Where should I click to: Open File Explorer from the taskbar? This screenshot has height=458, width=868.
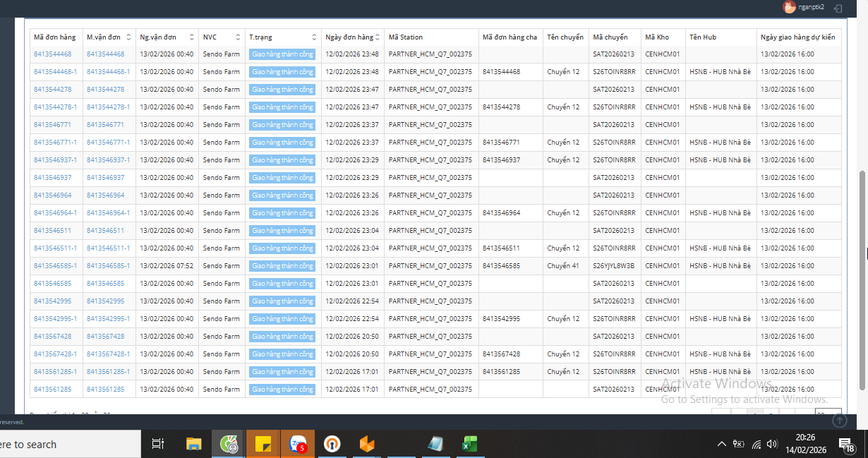click(193, 444)
